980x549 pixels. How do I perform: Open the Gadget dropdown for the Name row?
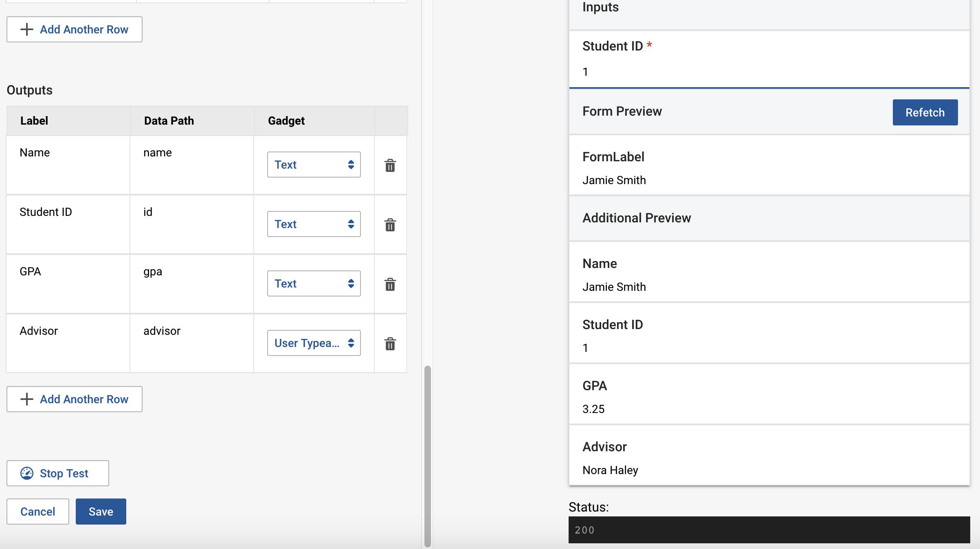[314, 165]
